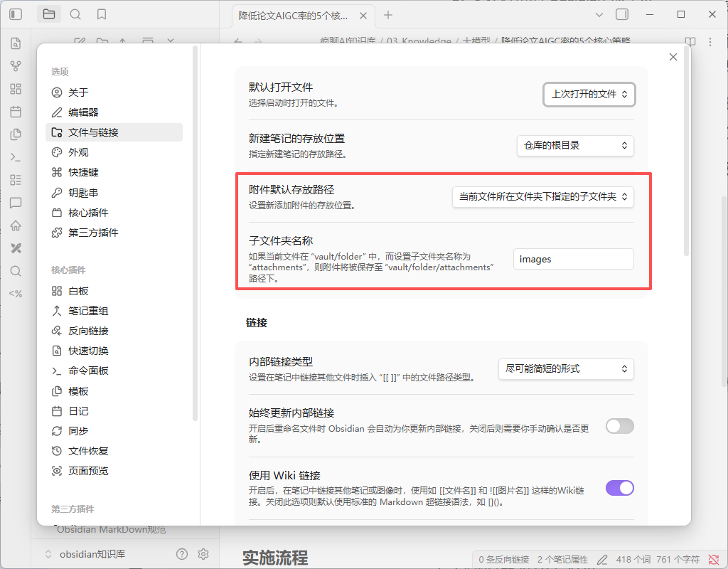Insert template ribbon icon
This screenshot has height=569, width=728.
click(x=16, y=134)
